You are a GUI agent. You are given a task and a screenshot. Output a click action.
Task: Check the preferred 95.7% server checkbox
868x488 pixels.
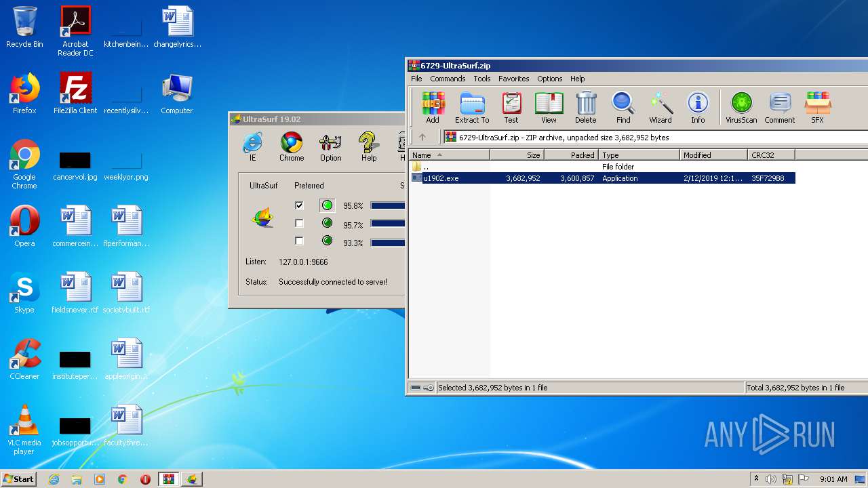click(x=299, y=223)
